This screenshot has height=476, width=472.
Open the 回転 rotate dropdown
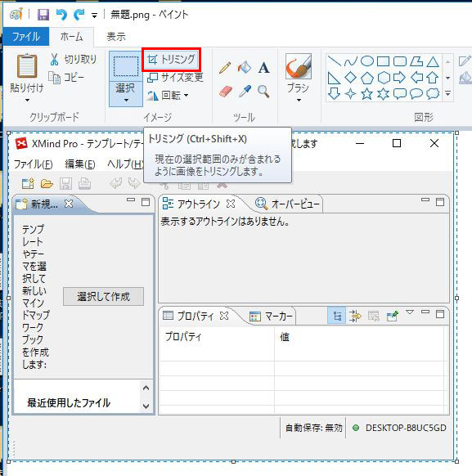pos(168,96)
